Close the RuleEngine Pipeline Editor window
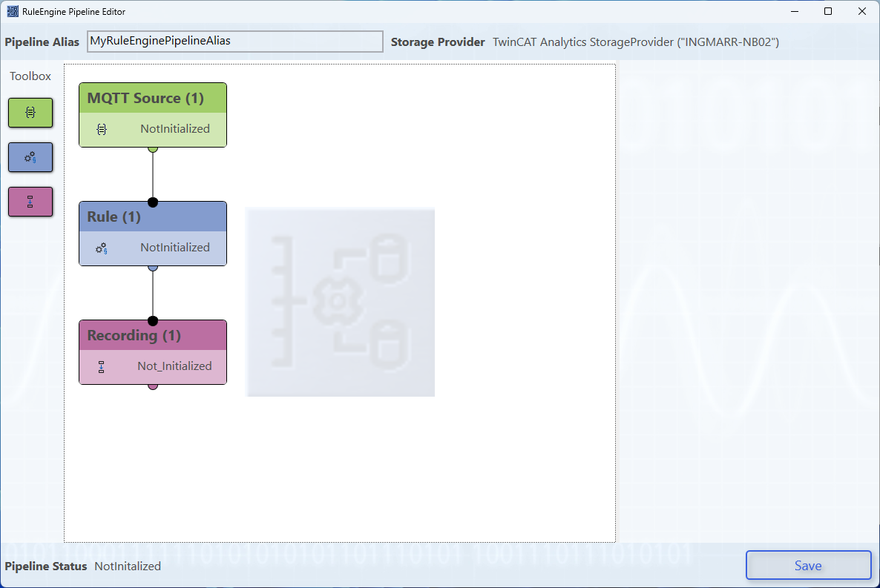 (x=862, y=11)
